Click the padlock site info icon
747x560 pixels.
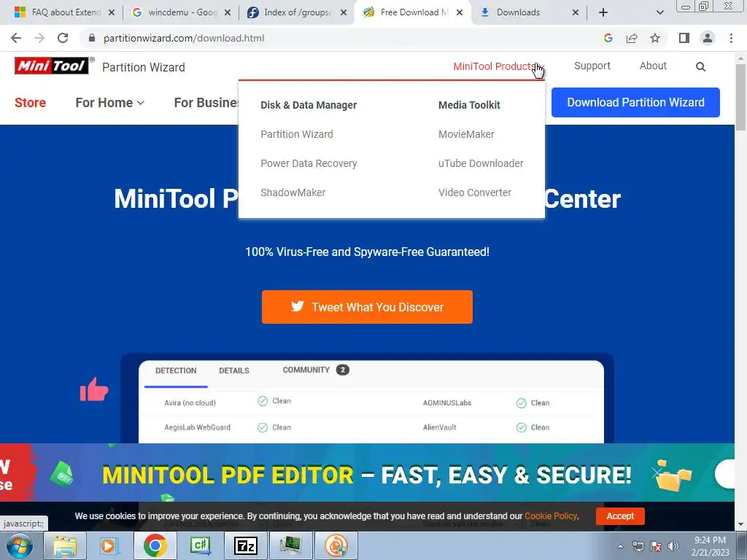pyautogui.click(x=92, y=38)
